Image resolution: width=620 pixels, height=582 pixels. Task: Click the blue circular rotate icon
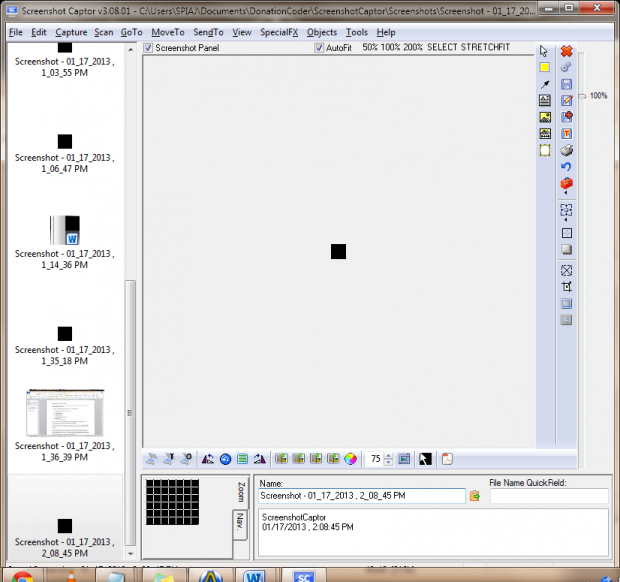tap(225, 459)
